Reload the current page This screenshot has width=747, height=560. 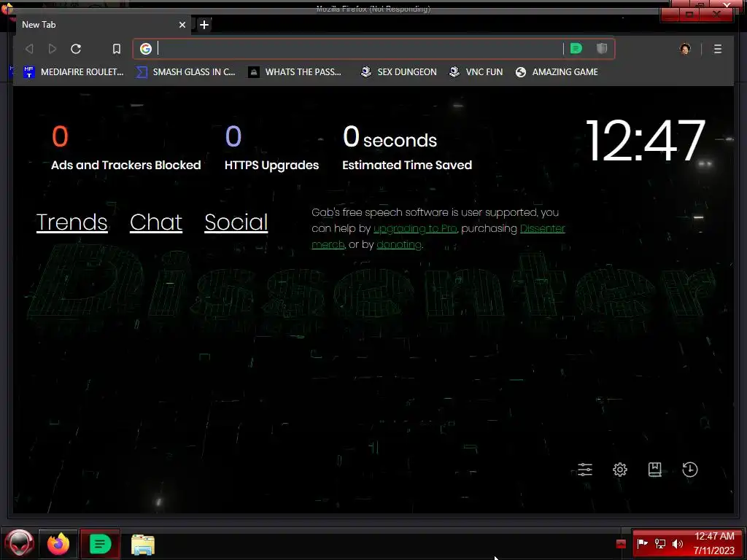pyautogui.click(x=76, y=49)
